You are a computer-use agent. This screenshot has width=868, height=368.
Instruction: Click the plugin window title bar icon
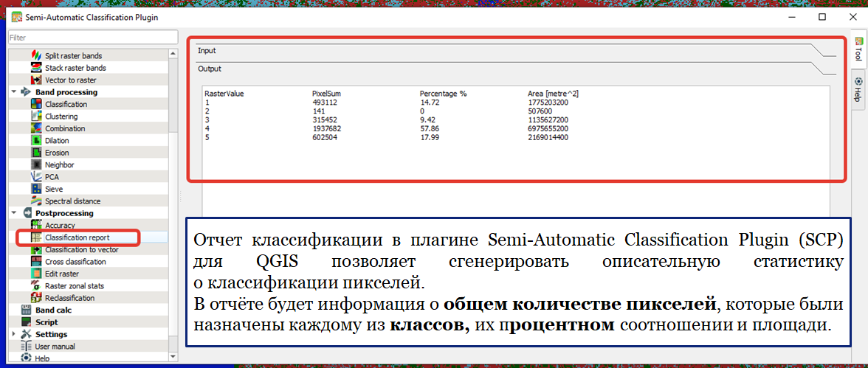pos(16,17)
